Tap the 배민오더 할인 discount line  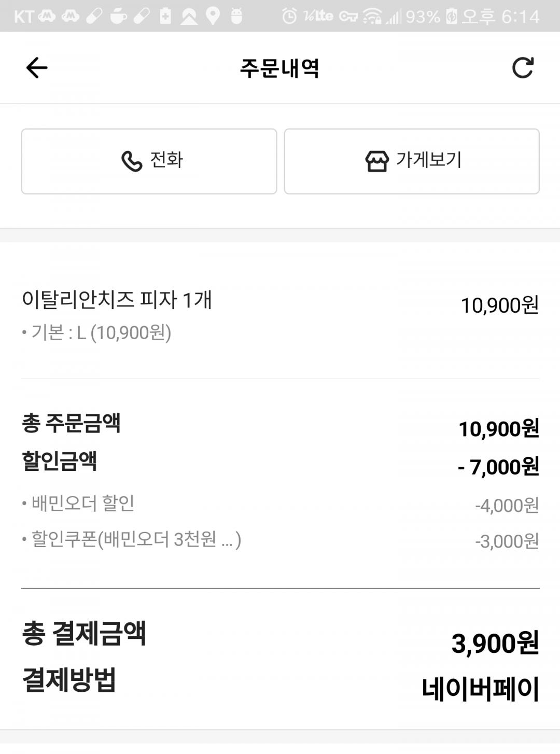83,504
